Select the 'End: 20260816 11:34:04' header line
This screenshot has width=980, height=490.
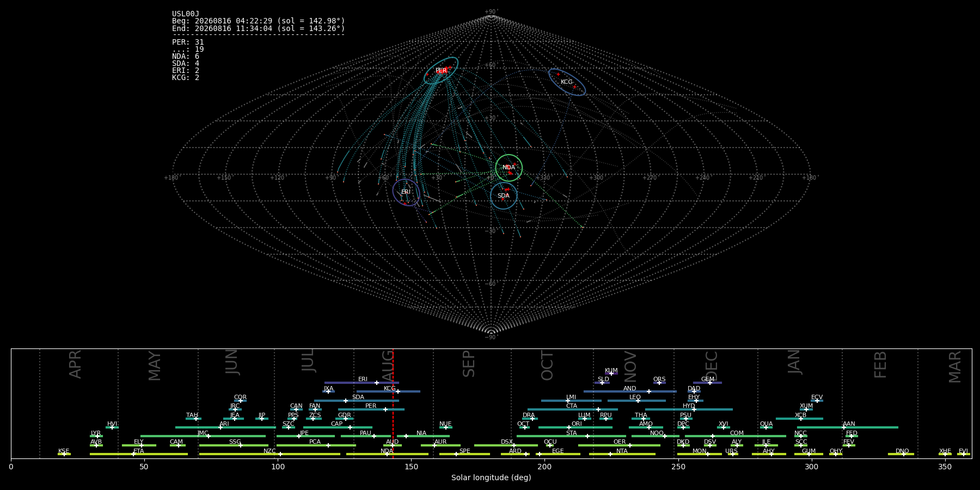pyautogui.click(x=259, y=28)
